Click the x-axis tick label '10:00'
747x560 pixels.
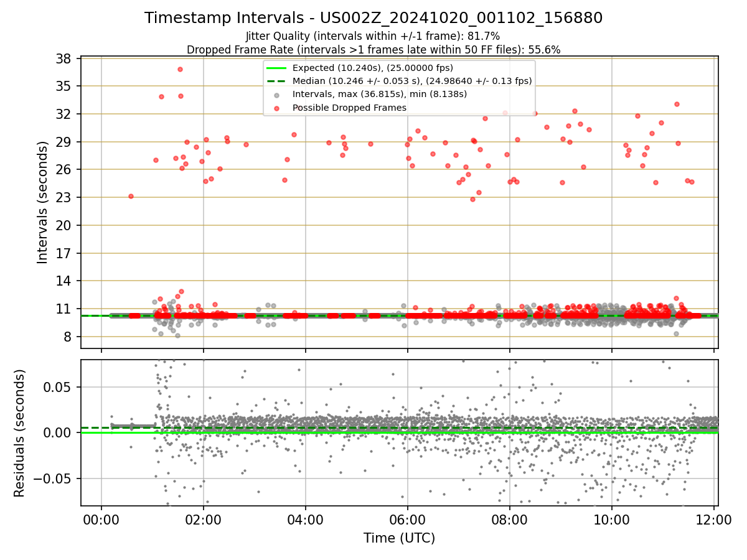point(612,520)
